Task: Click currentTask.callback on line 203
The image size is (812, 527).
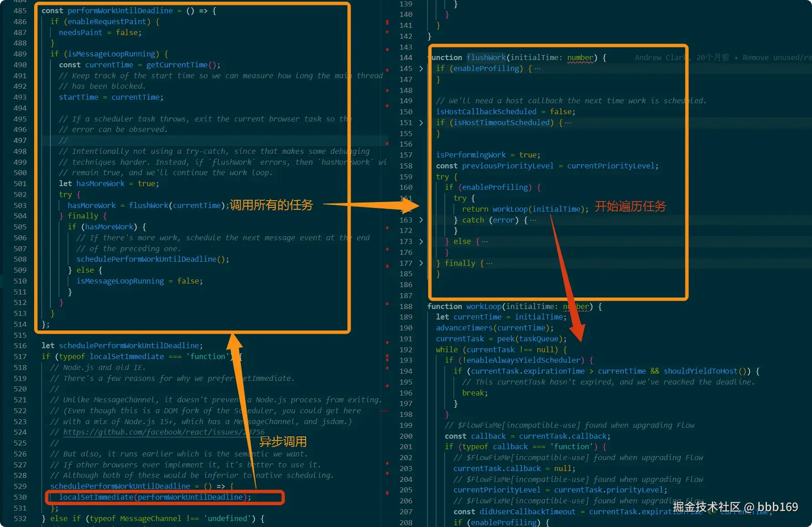Action: click(x=497, y=469)
